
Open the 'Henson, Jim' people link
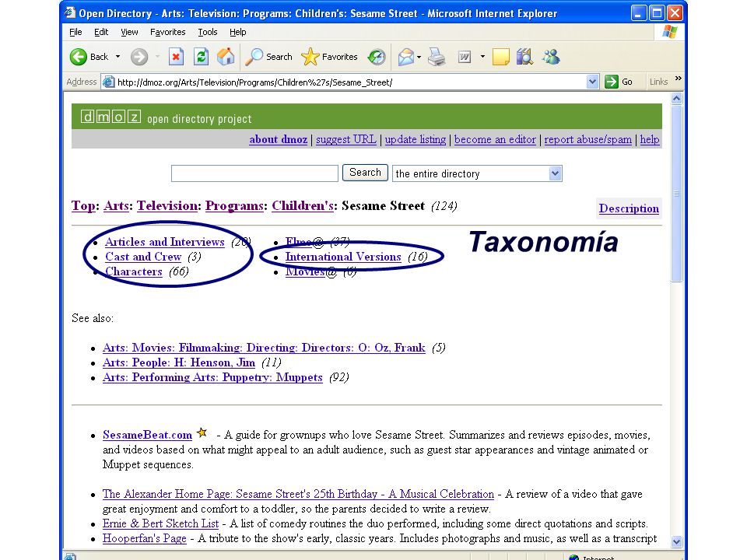[x=179, y=362]
